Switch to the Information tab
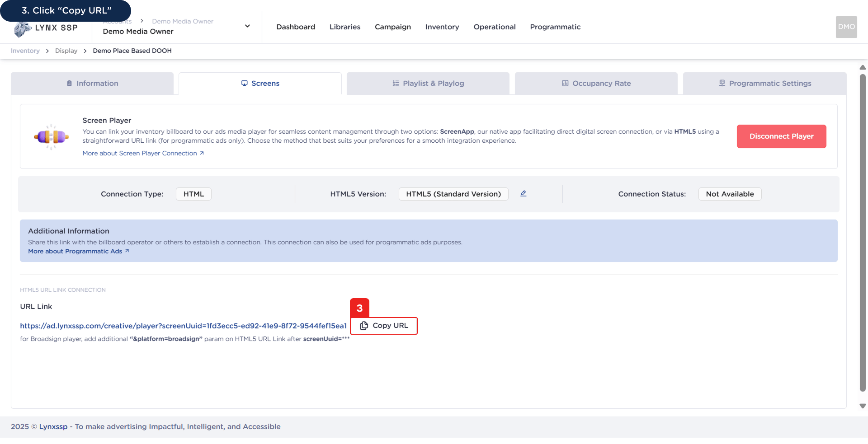 click(x=92, y=84)
